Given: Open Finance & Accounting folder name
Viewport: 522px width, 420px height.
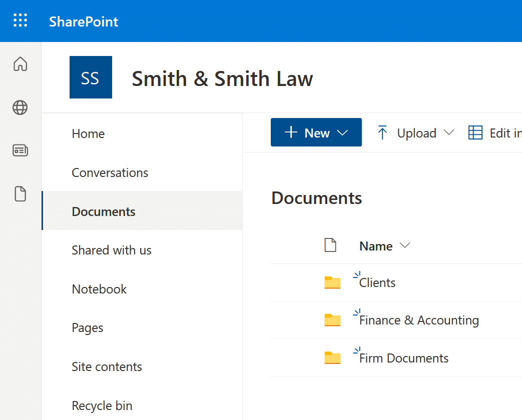Looking at the screenshot, I should click(419, 320).
